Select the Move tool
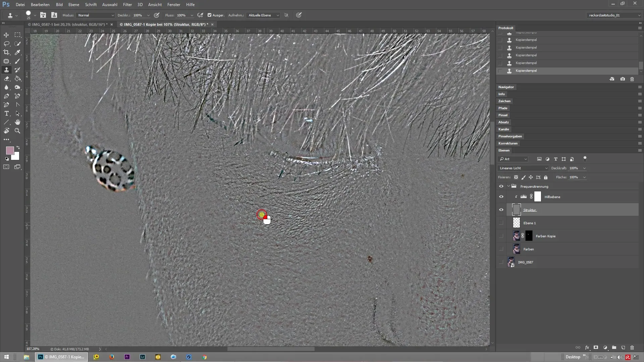 click(6, 35)
